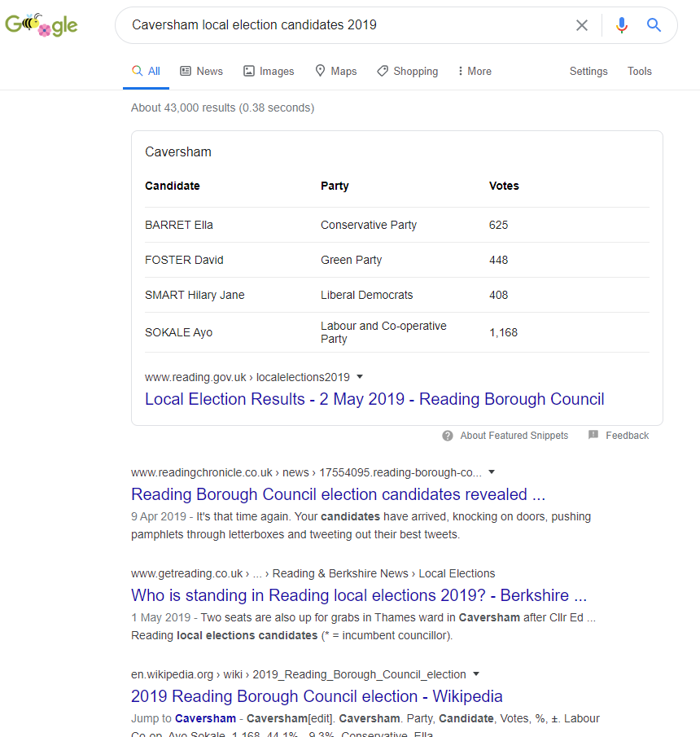Click the 448 votes value
The image size is (700, 737).
498,260
